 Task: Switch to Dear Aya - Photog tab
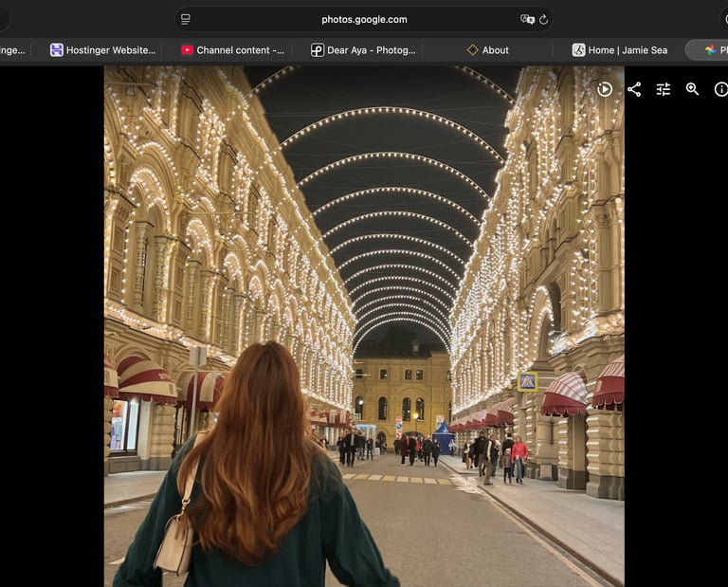[363, 50]
